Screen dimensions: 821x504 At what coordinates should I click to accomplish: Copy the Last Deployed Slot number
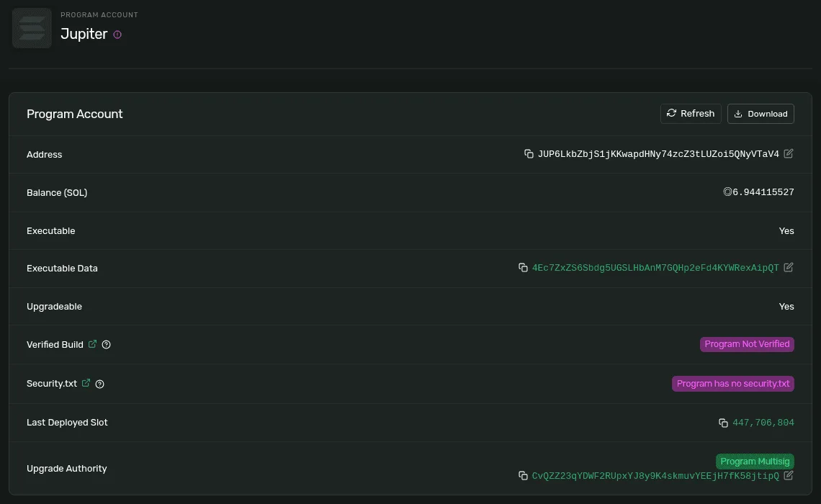[x=723, y=423]
